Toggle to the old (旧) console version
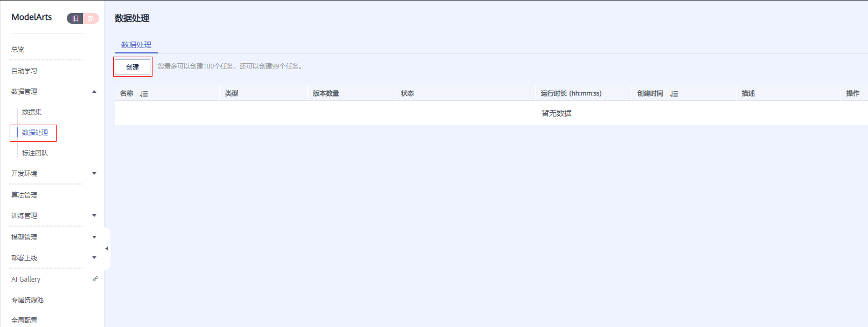 (75, 18)
